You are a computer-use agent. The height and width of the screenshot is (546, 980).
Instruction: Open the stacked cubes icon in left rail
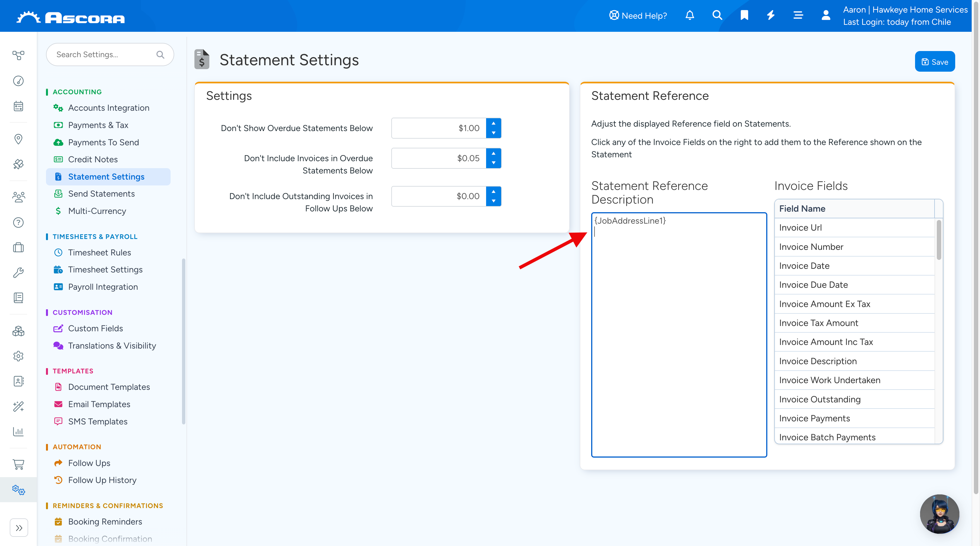18,331
